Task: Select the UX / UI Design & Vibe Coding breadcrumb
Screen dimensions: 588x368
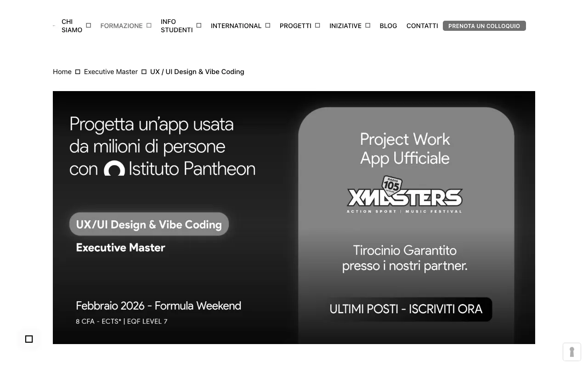Action: click(197, 72)
